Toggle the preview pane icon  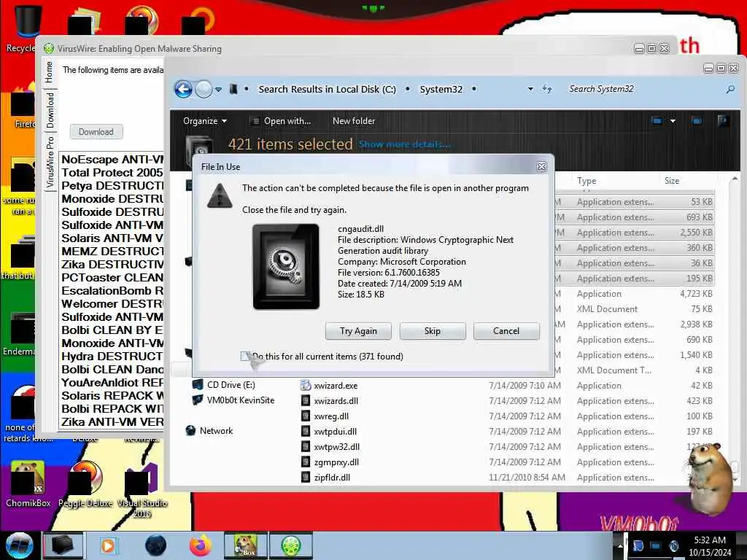pyautogui.click(x=697, y=121)
